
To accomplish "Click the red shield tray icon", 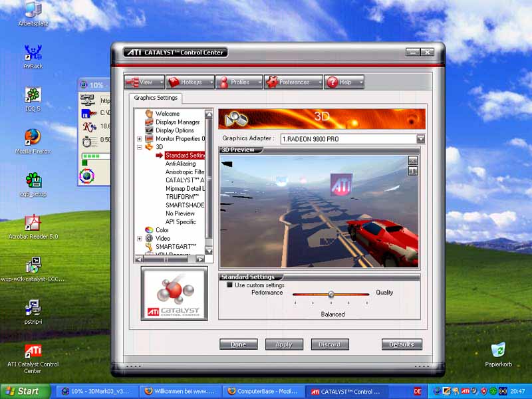I will [484, 391].
